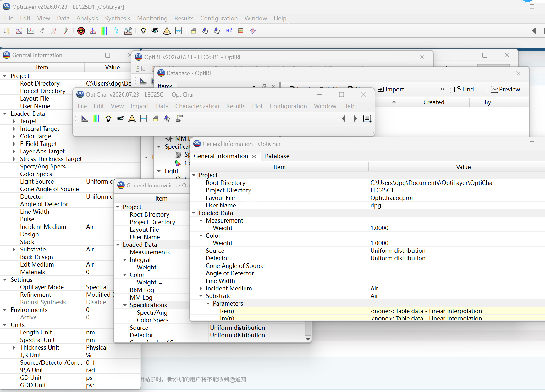Select the Line Width row in OptiChar panel
This screenshot has width=545, height=392.
367,281
